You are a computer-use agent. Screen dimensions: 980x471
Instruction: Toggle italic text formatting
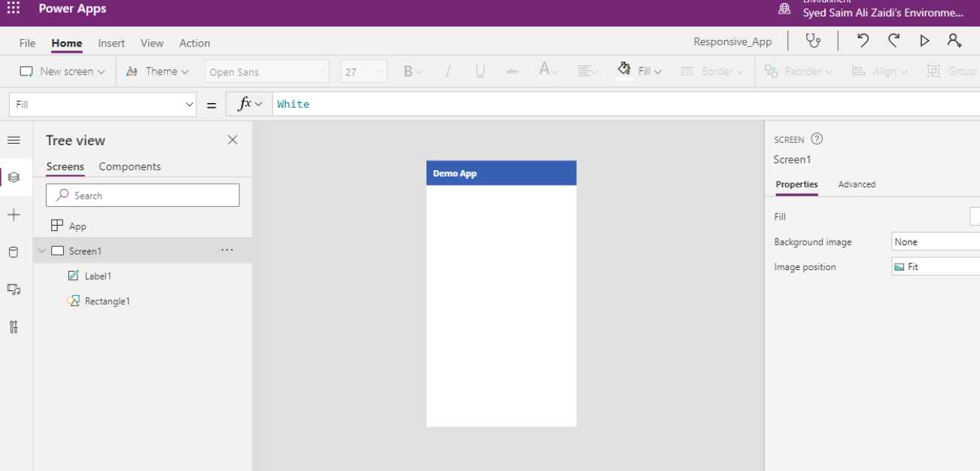click(x=448, y=70)
